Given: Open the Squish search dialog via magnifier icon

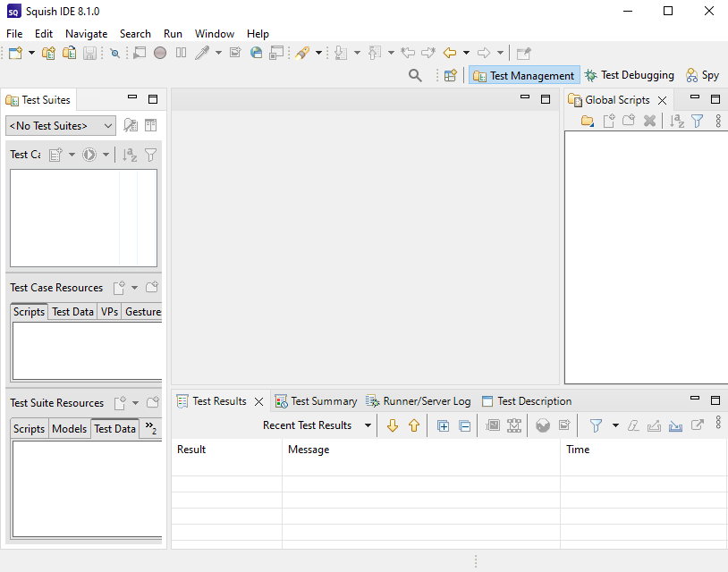Looking at the screenshot, I should (x=415, y=75).
